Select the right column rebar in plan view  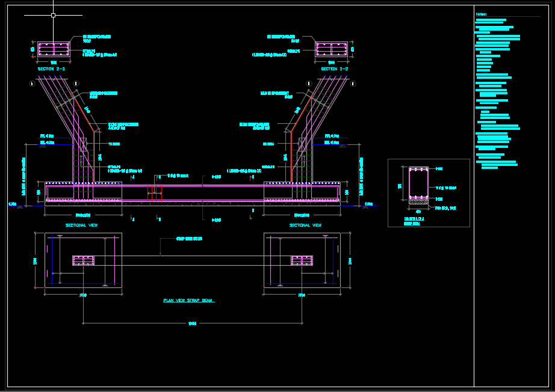(302, 260)
